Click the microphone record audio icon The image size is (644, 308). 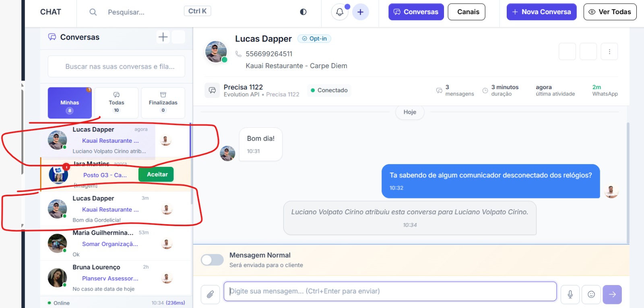[570, 295]
